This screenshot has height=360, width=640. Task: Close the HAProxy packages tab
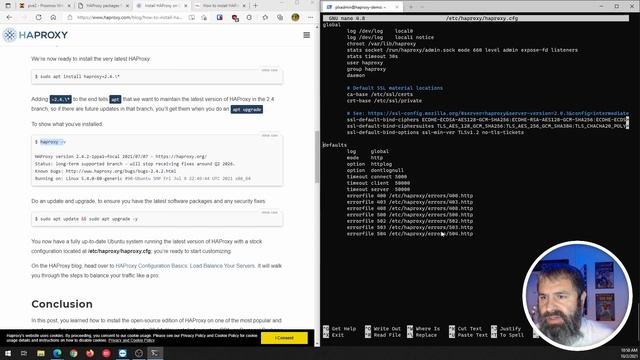(x=127, y=6)
